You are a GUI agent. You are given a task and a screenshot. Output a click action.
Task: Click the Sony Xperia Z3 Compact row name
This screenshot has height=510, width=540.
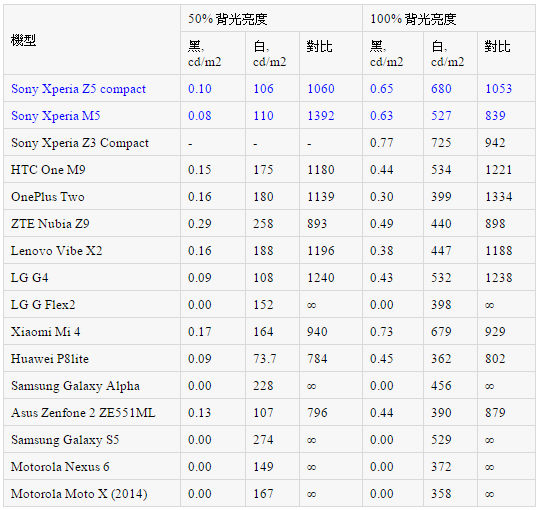[x=80, y=143]
